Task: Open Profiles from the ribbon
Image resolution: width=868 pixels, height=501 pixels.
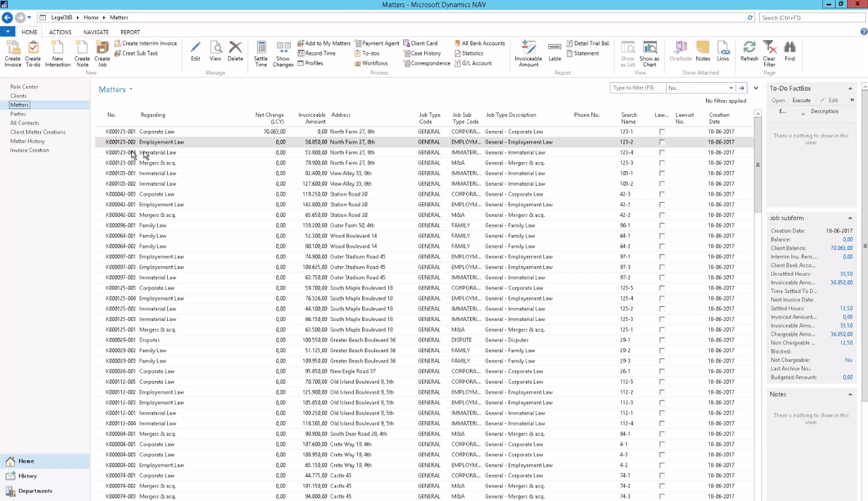Action: (x=310, y=64)
